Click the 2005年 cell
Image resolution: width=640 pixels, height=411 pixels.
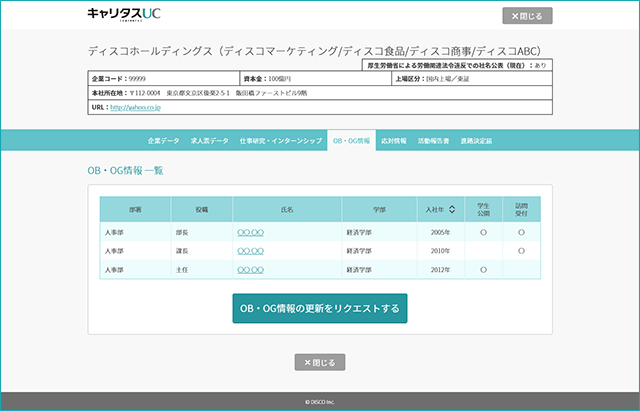pos(440,233)
